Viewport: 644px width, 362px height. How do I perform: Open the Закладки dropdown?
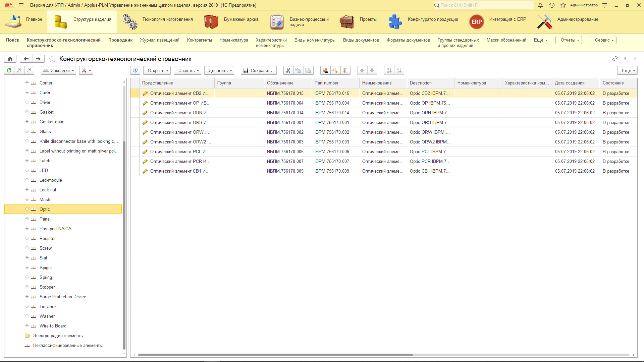pos(59,70)
